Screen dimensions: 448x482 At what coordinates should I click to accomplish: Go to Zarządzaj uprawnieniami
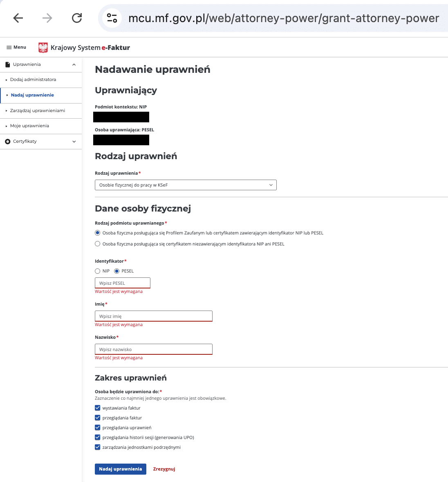tap(38, 111)
